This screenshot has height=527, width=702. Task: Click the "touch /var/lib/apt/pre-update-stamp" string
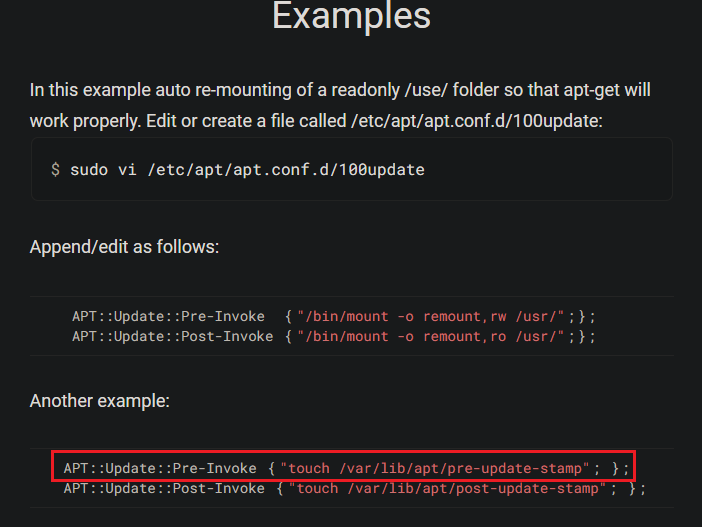pos(434,467)
